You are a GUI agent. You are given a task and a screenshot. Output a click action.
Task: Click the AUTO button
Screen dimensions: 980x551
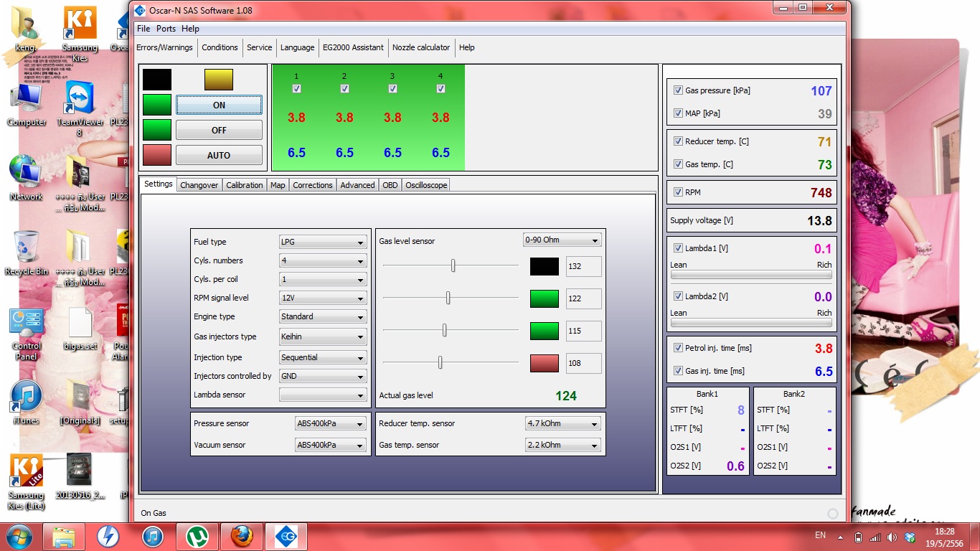219,155
